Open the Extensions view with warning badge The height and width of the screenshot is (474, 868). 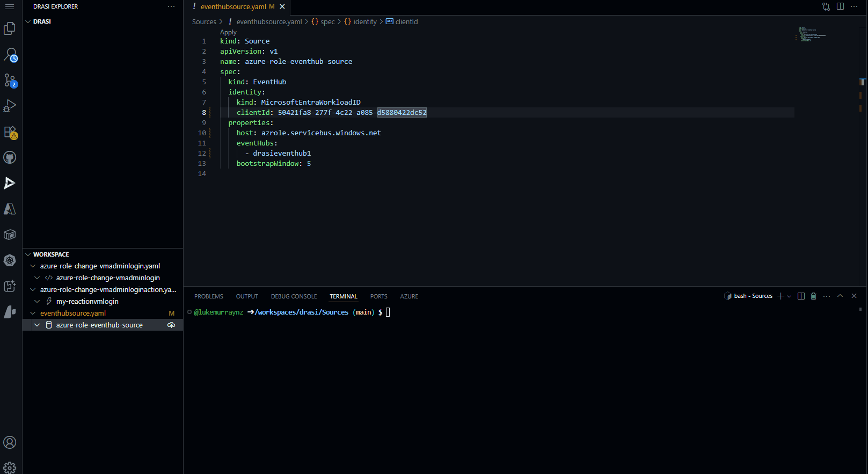coord(10,132)
